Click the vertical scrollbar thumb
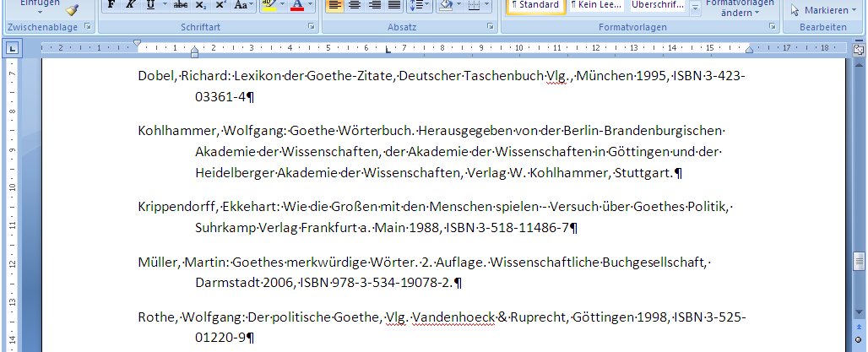 click(x=860, y=260)
